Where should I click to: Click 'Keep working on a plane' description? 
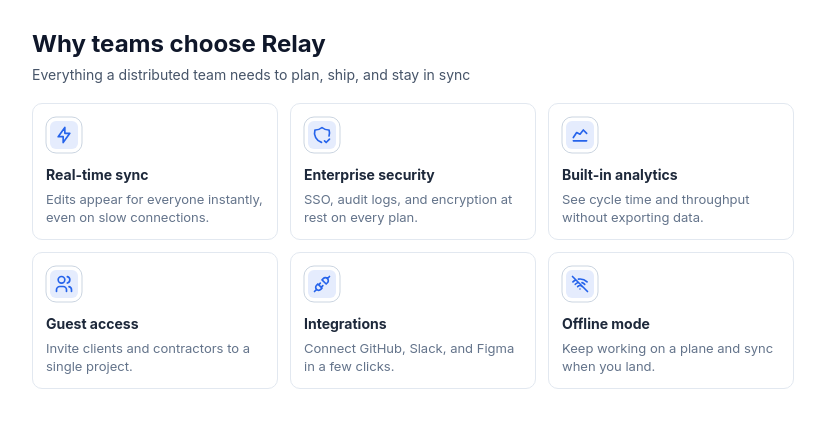coord(667,358)
